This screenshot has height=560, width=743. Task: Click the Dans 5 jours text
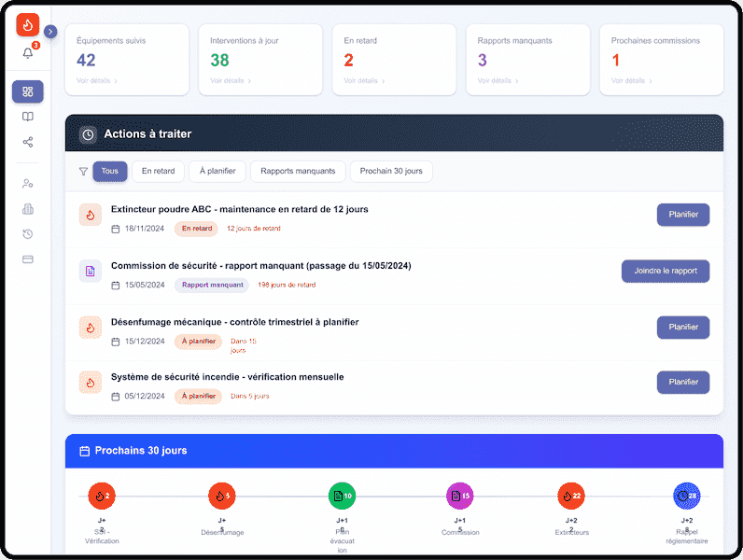coord(250,396)
